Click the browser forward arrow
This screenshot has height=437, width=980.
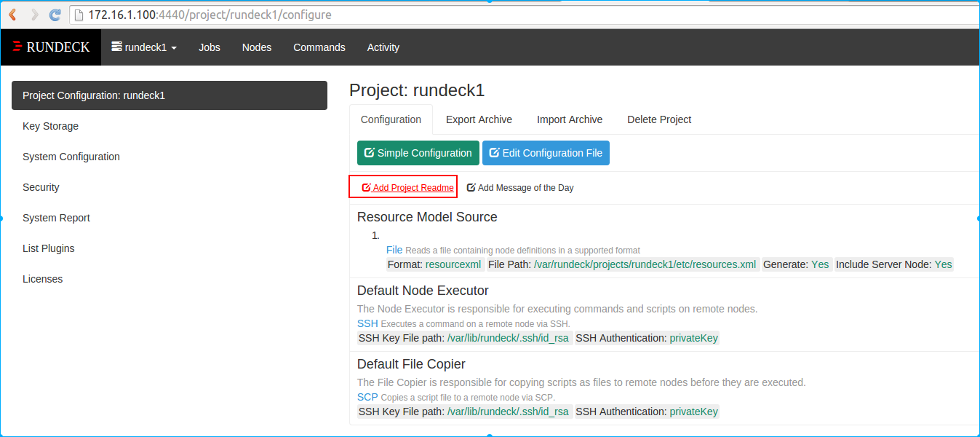coord(34,15)
